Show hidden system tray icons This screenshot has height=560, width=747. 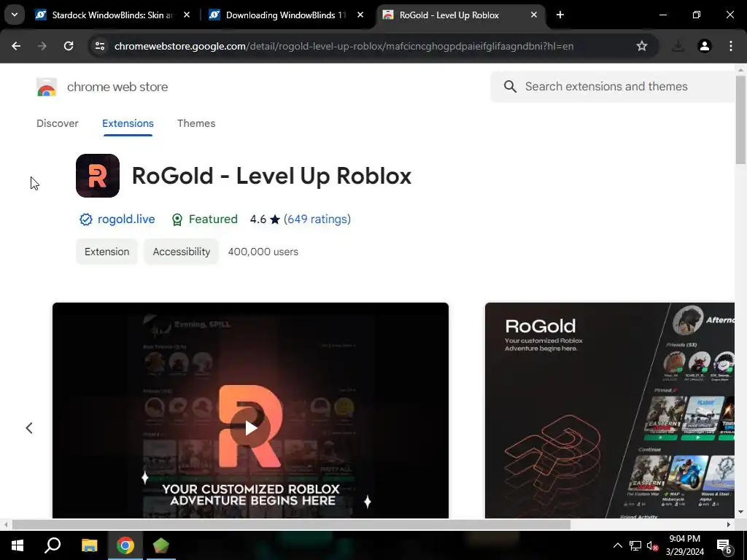coord(617,545)
